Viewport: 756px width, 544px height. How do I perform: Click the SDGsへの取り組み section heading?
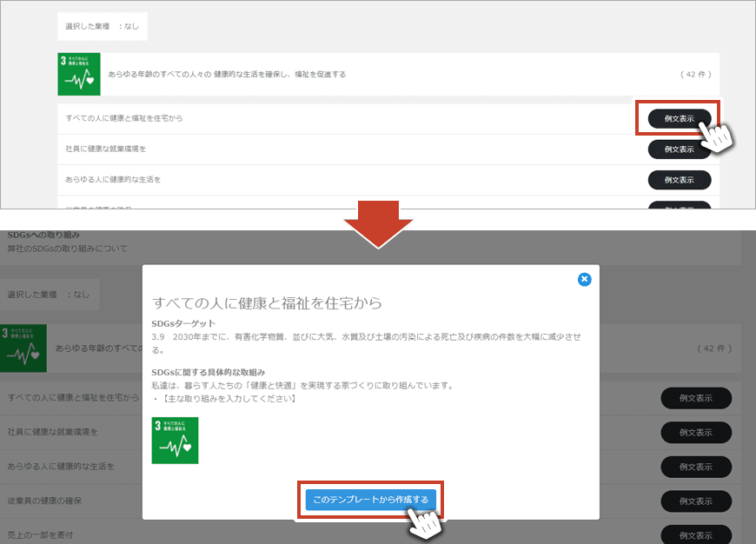coord(43,236)
